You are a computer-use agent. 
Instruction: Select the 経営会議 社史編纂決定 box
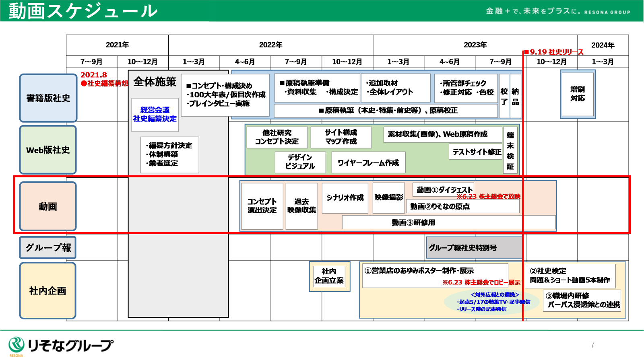(155, 115)
